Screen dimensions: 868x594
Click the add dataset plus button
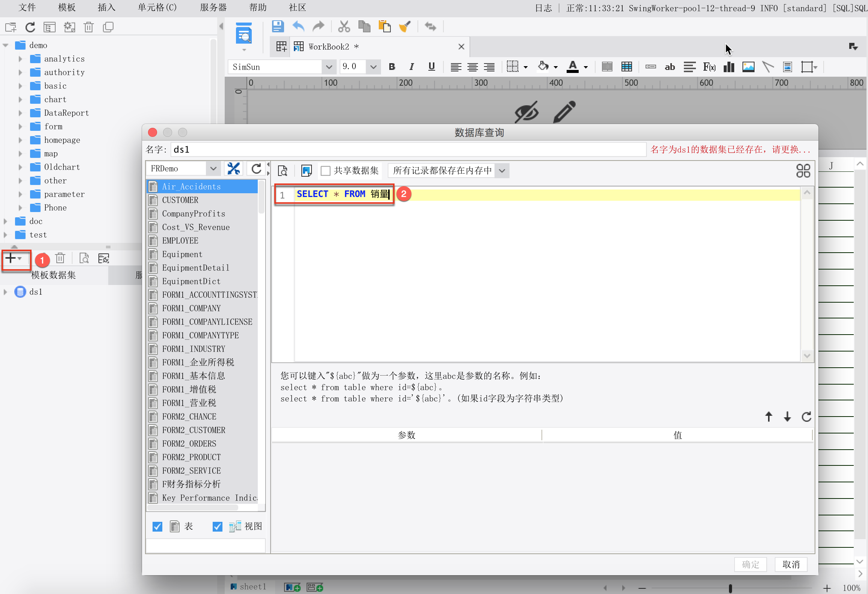click(11, 258)
